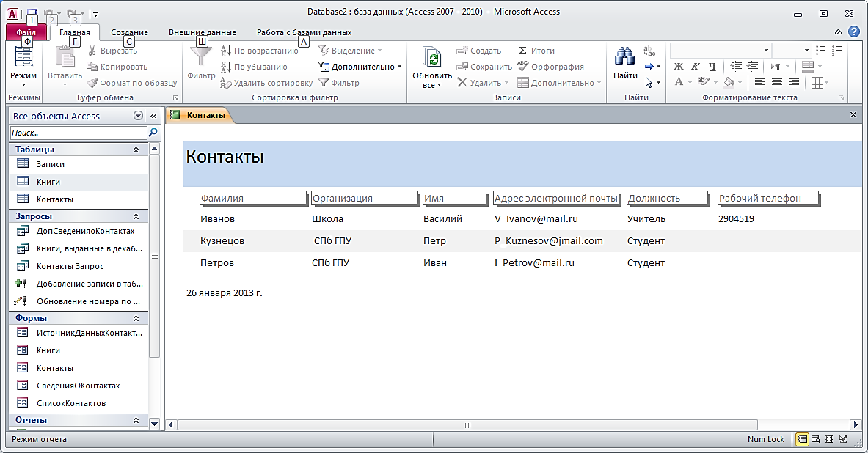Open Дополнительно filter dropdown
This screenshot has height=453, width=868.
click(360, 67)
